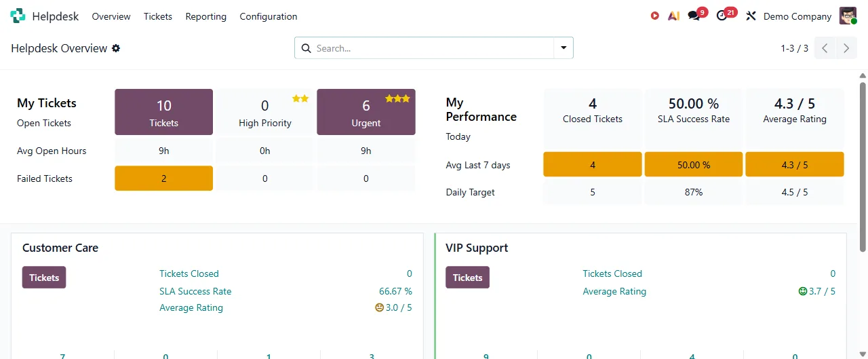Click the 66.67 % value
Screen dimensions: 868x359
click(x=395, y=291)
